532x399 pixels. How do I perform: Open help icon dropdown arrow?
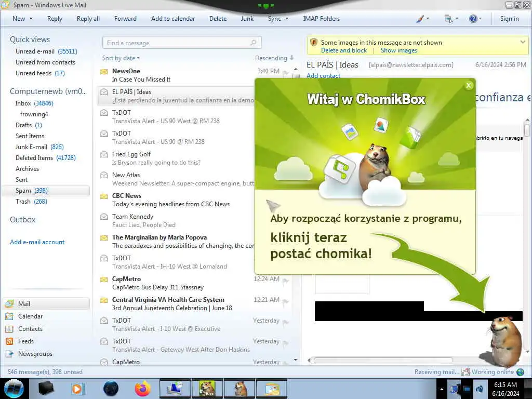pyautogui.click(x=480, y=19)
